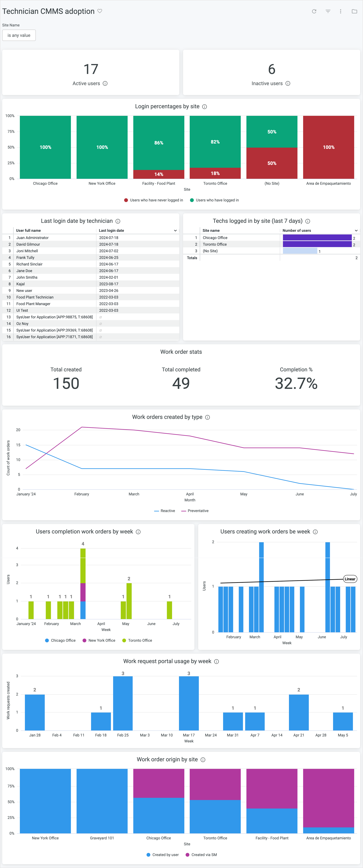Open the dashboard folder icon
The image size is (363, 868).
point(354,11)
